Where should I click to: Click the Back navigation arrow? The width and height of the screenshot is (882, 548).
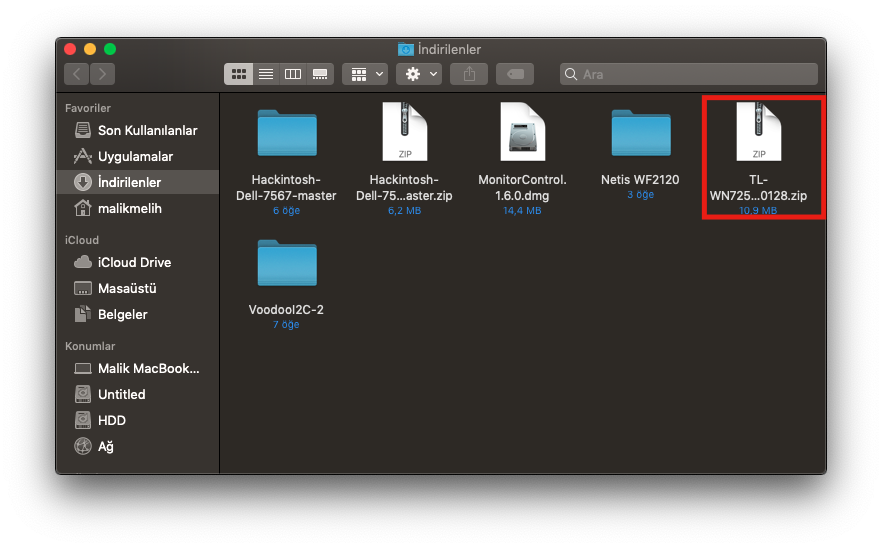[77, 74]
